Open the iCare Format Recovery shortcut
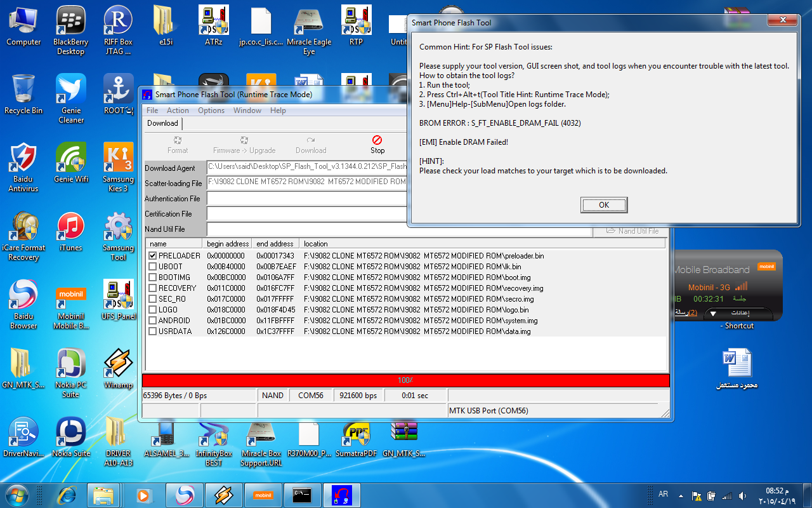The height and width of the screenshot is (508, 812). [x=23, y=236]
